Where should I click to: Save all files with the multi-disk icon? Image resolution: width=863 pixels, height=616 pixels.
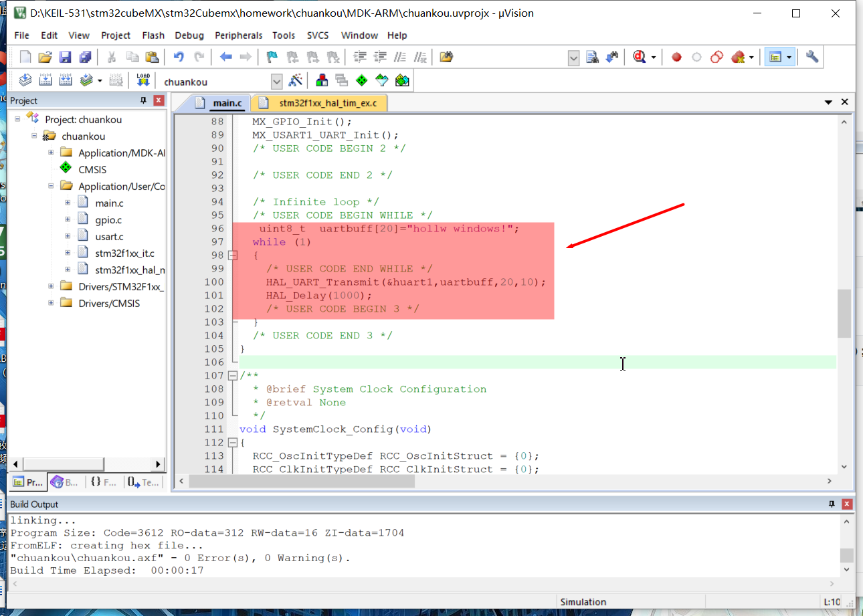pyautogui.click(x=85, y=57)
